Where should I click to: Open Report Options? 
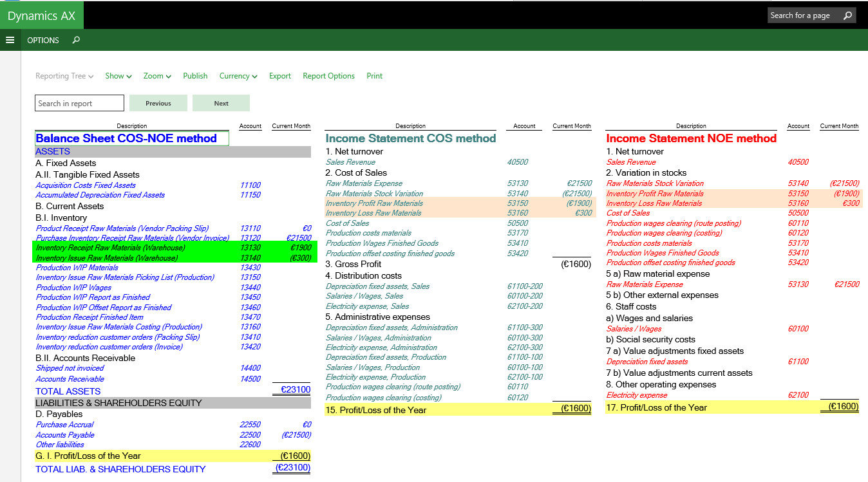point(328,76)
